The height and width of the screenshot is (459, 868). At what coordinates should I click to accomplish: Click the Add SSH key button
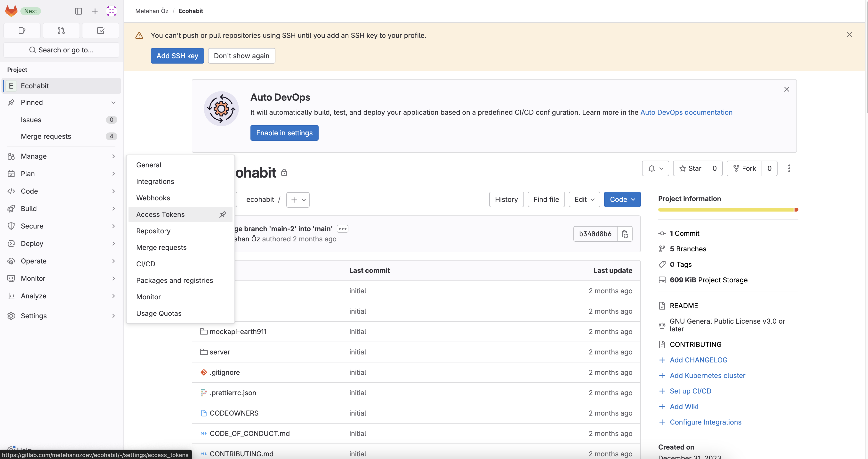tap(177, 56)
